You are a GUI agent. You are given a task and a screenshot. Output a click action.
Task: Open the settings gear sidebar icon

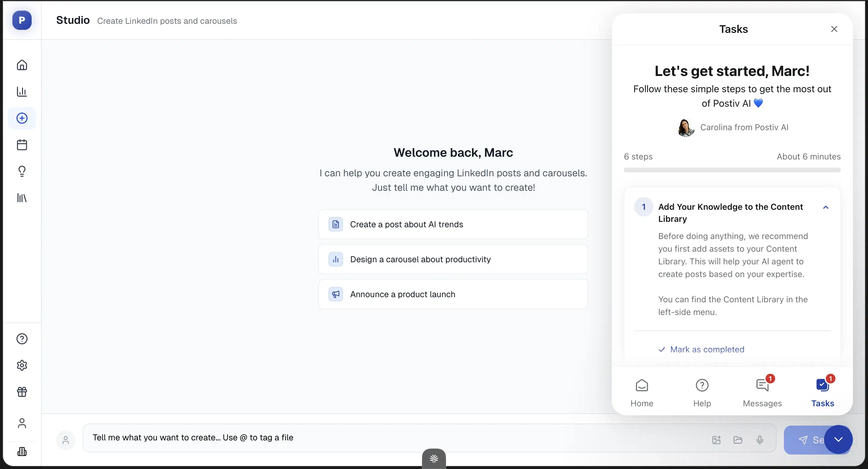22,365
